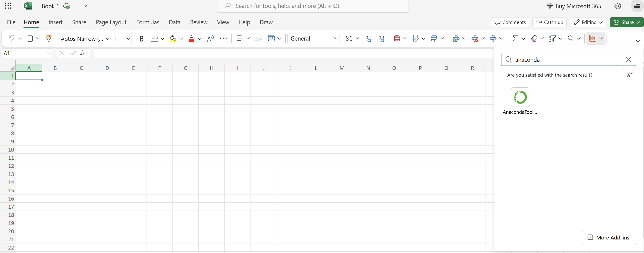Switch to the Page Layout tab

[111, 22]
